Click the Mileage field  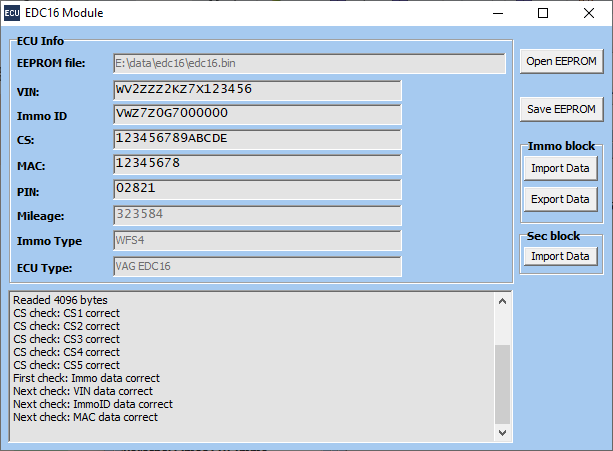click(x=257, y=215)
